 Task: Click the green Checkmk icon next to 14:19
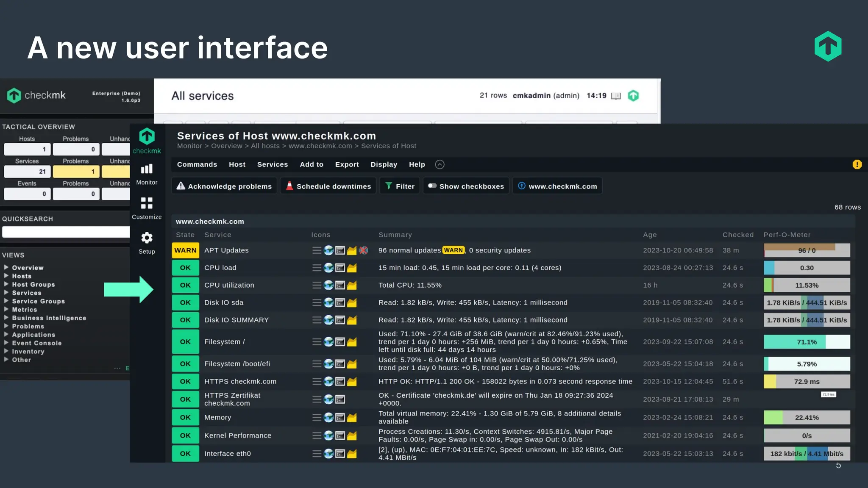point(633,96)
